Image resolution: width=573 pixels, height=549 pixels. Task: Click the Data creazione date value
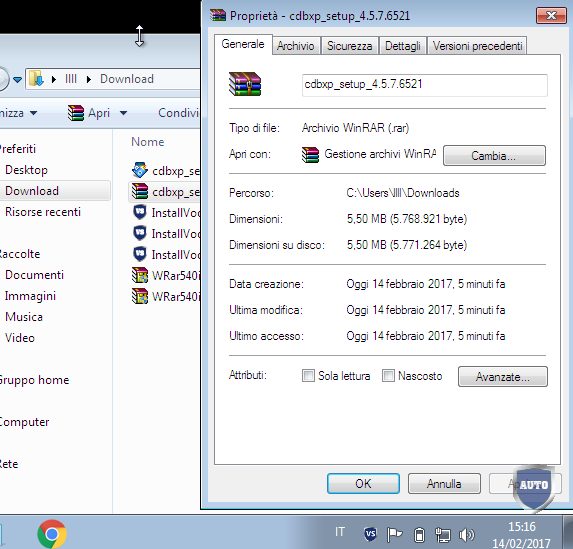tap(426, 284)
